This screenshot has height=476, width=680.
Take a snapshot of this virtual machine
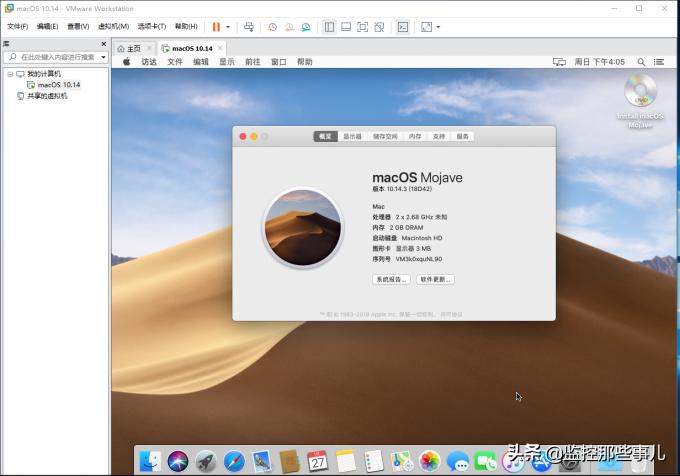pyautogui.click(x=272, y=27)
